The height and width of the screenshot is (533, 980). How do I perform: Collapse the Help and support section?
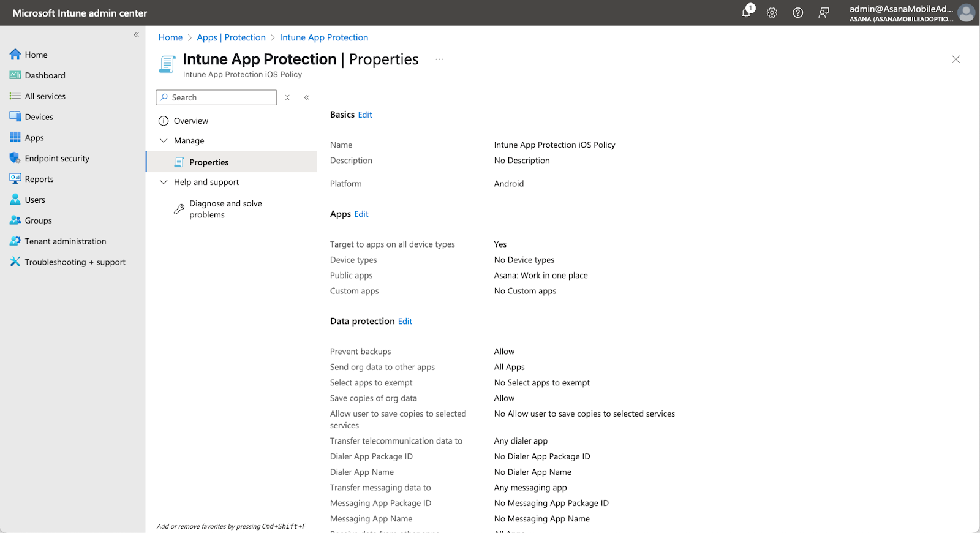tap(164, 182)
